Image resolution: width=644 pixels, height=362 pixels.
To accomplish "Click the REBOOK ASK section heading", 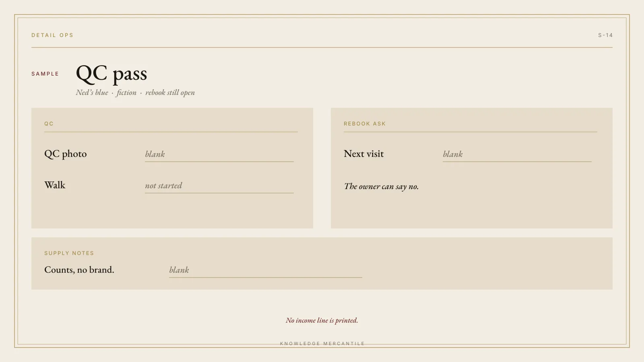I will point(365,123).
